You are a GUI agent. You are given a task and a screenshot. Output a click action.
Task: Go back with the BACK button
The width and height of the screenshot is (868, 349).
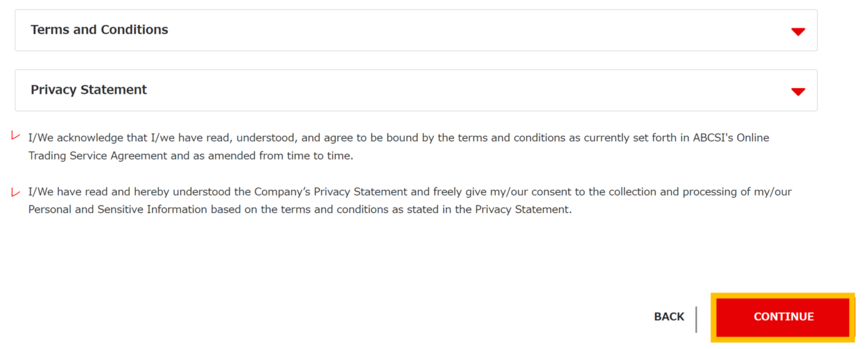[x=669, y=317]
